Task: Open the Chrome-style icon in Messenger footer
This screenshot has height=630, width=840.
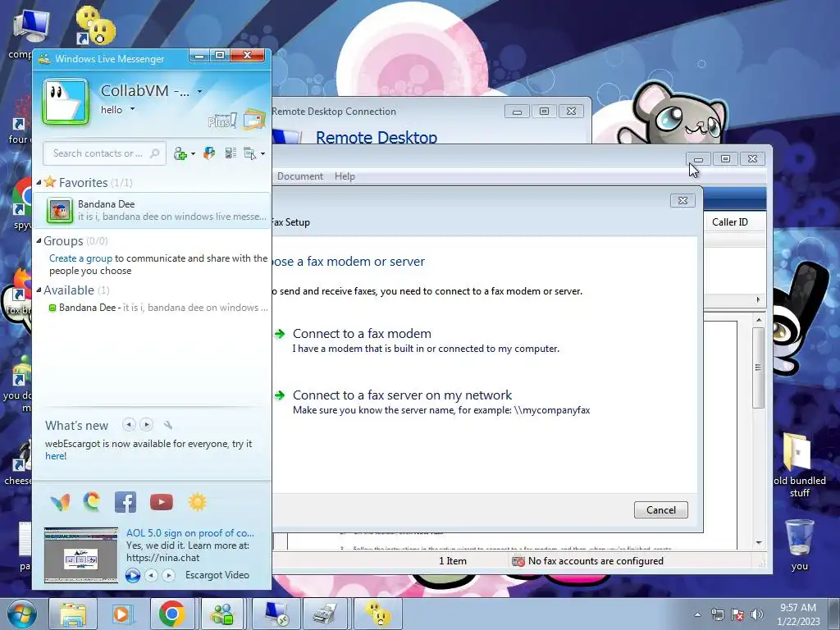Action: 92,502
